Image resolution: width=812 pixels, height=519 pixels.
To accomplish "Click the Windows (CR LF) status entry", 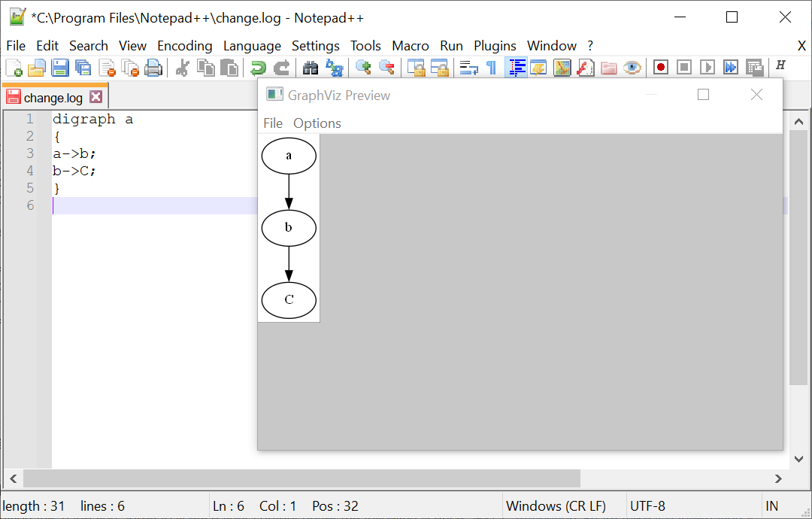I will [x=556, y=506].
